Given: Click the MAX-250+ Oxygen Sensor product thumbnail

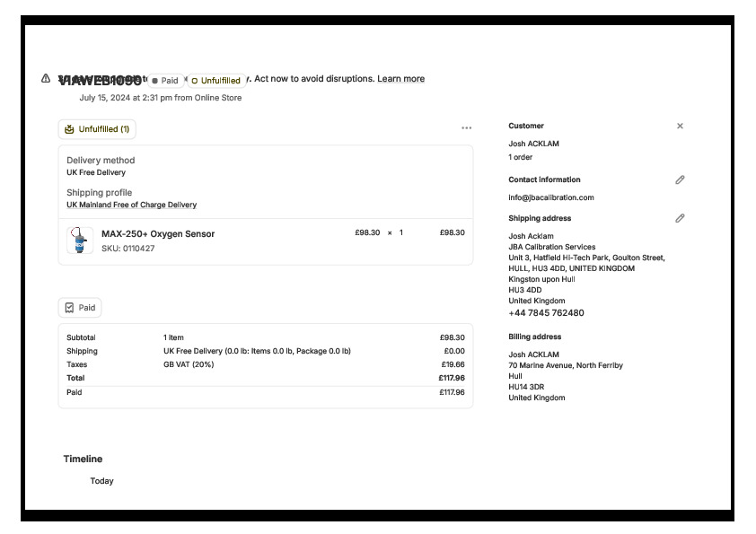Looking at the screenshot, I should [80, 240].
